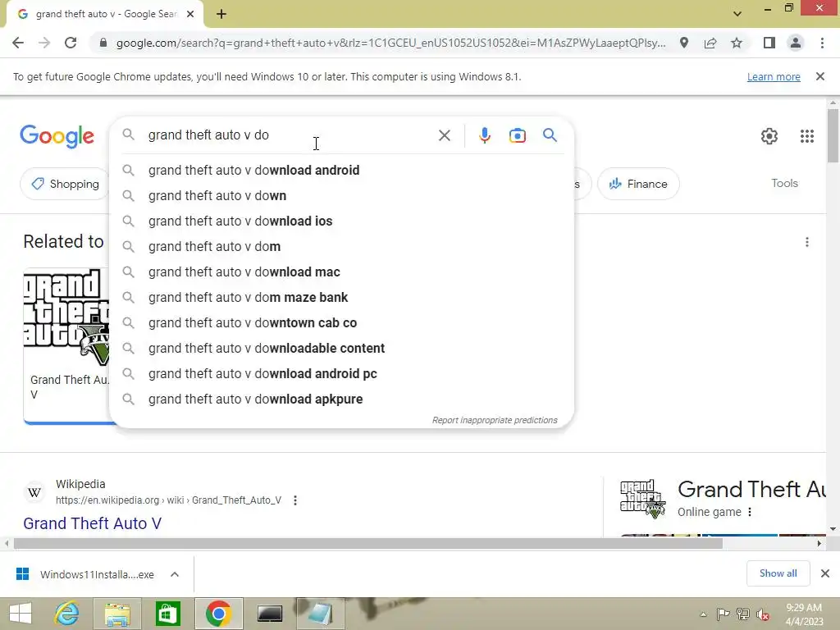Screen dimensions: 840x630
Task: Open more options beside Related to
Action: [x=807, y=242]
